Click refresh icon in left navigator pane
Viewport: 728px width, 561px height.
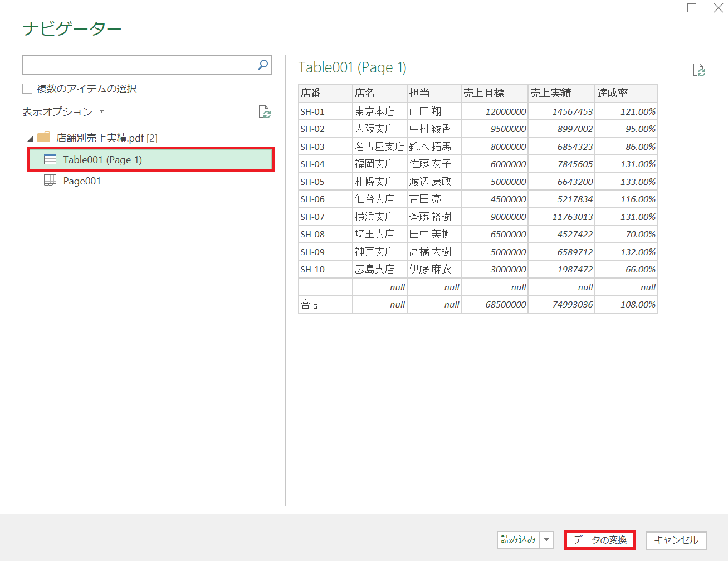click(265, 112)
